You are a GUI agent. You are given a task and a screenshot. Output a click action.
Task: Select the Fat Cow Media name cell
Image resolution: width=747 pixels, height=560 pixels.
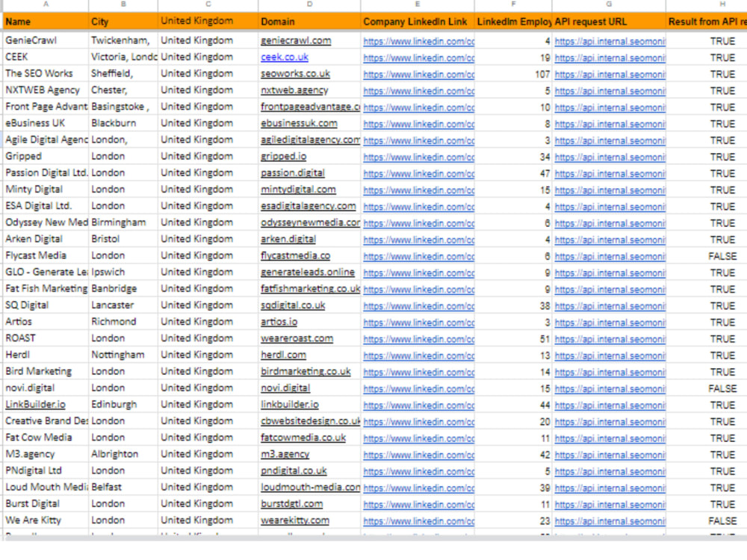point(46,438)
